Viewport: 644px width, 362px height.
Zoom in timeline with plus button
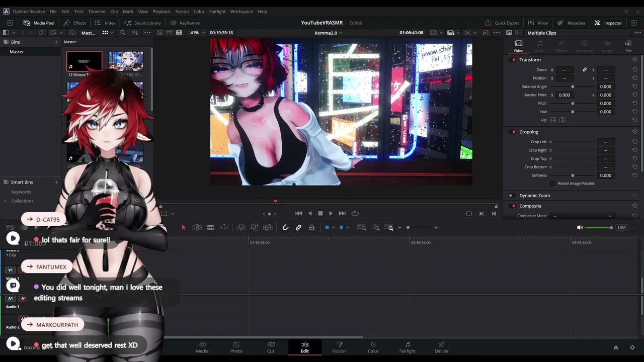436,228
